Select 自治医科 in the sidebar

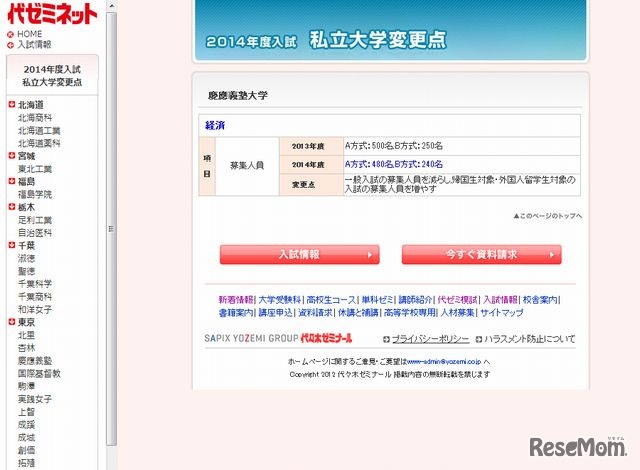[x=35, y=233]
